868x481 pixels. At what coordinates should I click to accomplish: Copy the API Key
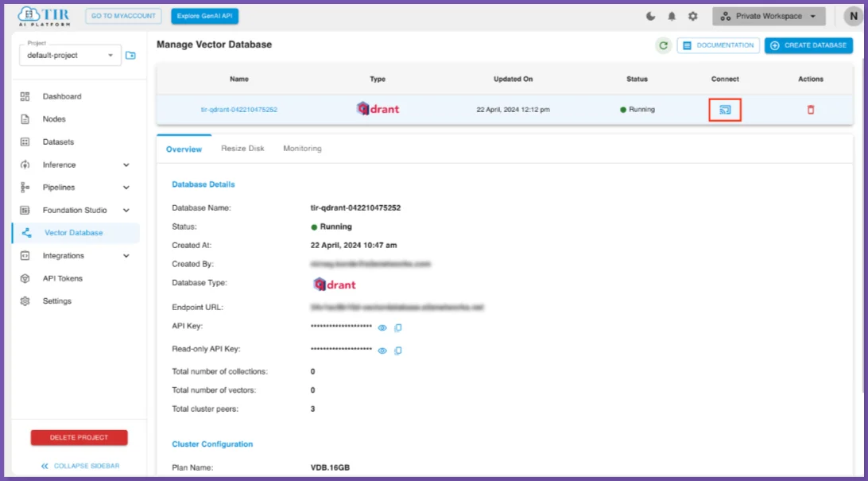398,328
